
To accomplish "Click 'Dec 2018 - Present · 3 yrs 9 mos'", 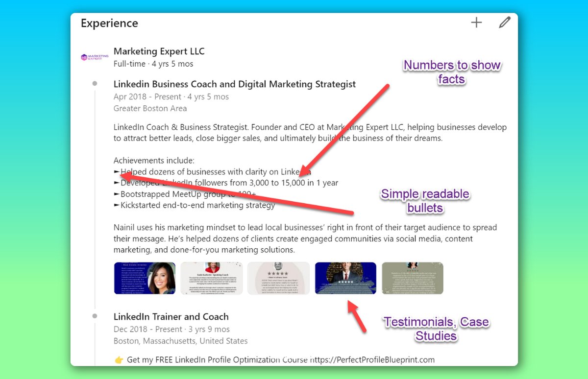I will click(171, 329).
